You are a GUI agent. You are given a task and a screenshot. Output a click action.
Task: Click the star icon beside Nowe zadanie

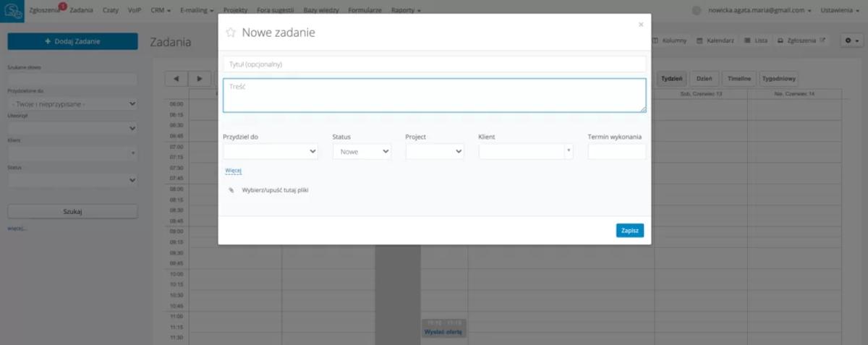tap(231, 33)
